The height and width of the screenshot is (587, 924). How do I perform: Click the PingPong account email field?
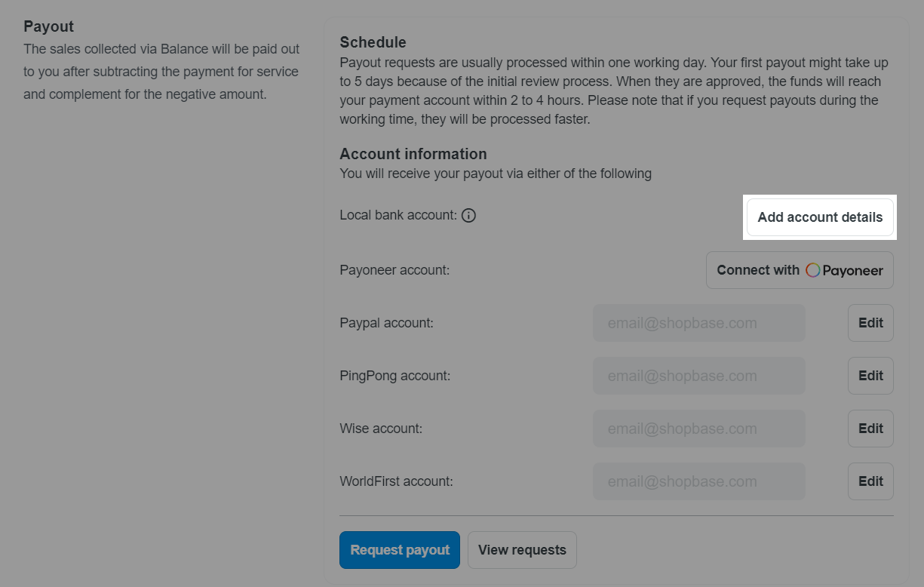pyautogui.click(x=698, y=376)
